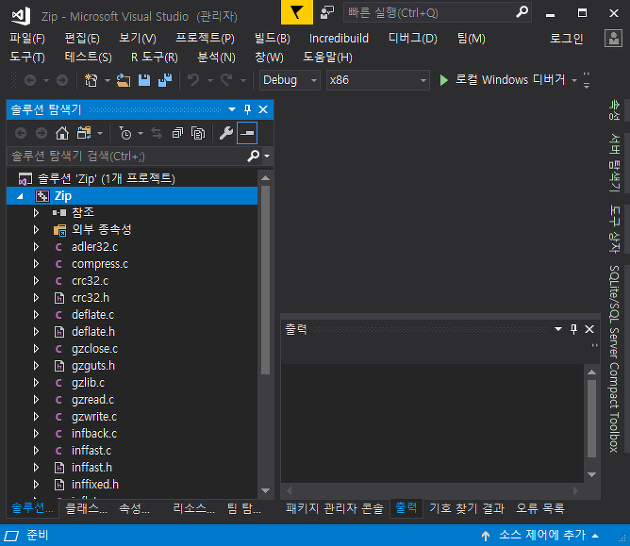Viewport: 630px width, 546px height.
Task: Close the Solution Explorer panel
Action: [x=263, y=109]
